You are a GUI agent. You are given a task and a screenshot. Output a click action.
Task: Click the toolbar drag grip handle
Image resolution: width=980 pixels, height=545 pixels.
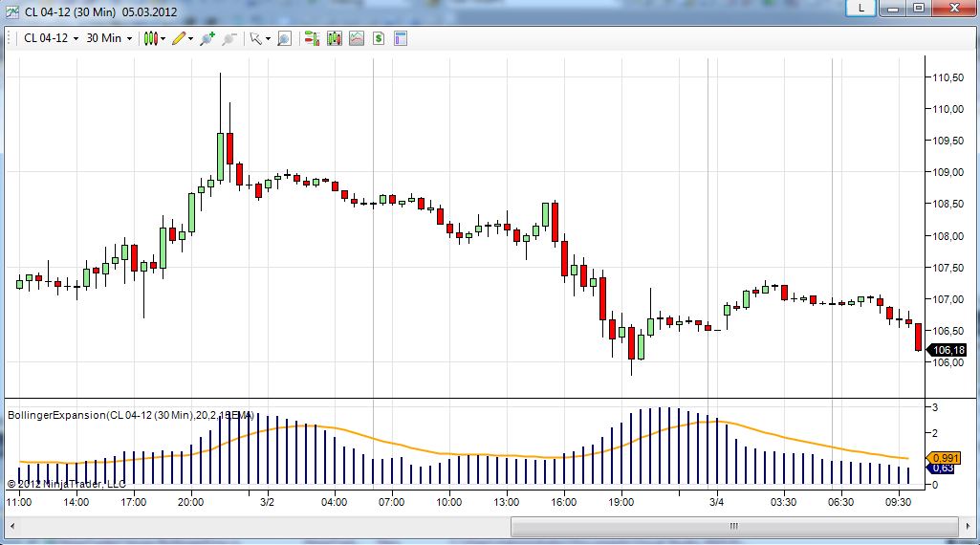point(10,38)
